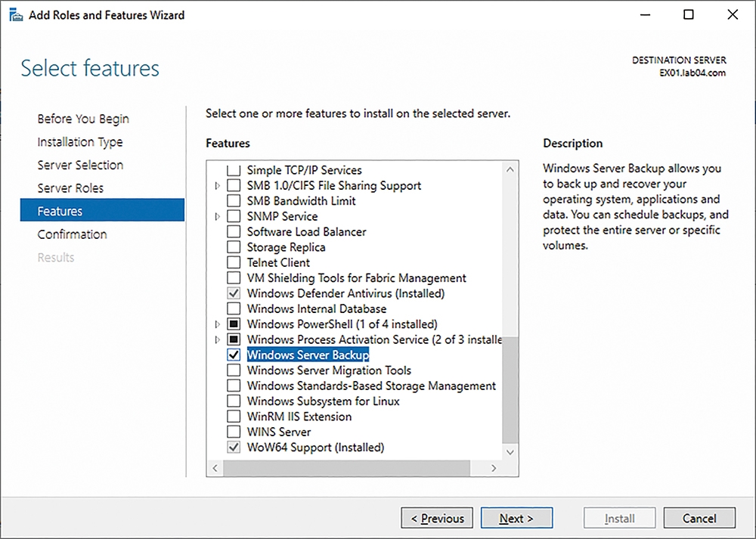This screenshot has height=539, width=756.
Task: Check VM Shielding Tools for Fabric Management
Action: (234, 278)
